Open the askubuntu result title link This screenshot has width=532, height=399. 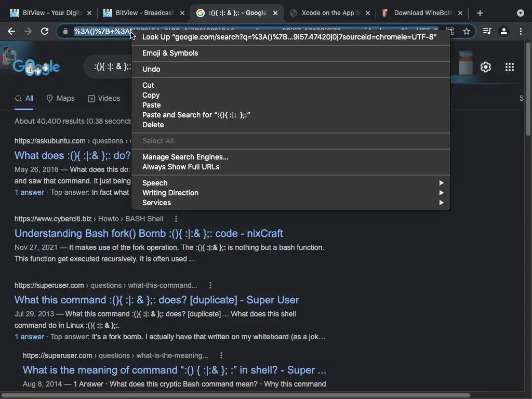pyautogui.click(x=73, y=155)
